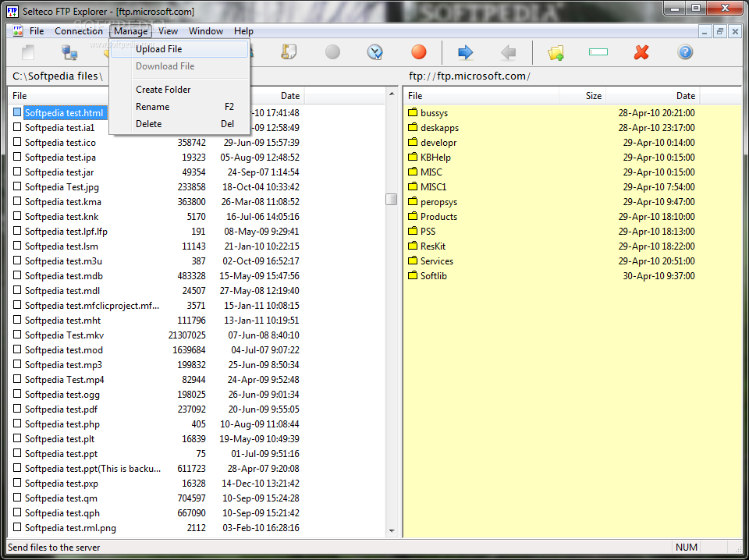Check the Softpedia test.mp3 checkbox
This screenshot has height=560, width=749.
pyautogui.click(x=17, y=364)
